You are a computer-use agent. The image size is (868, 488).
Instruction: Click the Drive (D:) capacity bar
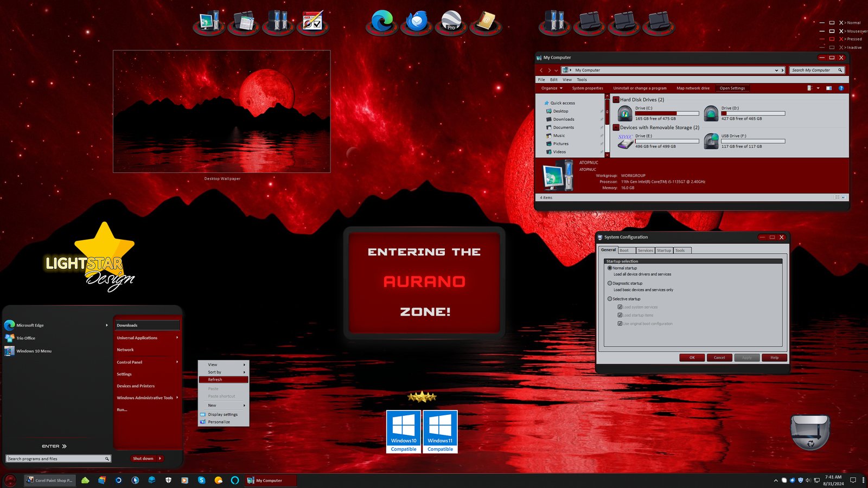pos(753,113)
